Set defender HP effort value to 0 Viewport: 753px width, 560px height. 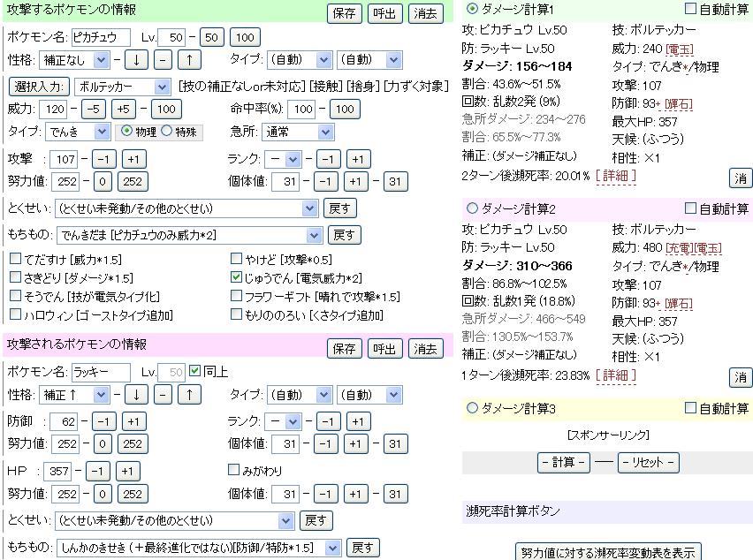coord(103,494)
